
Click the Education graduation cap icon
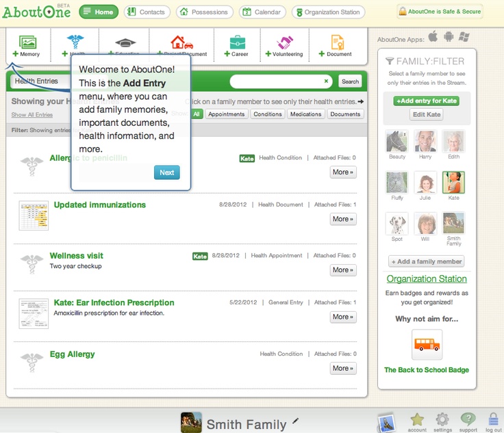[x=125, y=42]
